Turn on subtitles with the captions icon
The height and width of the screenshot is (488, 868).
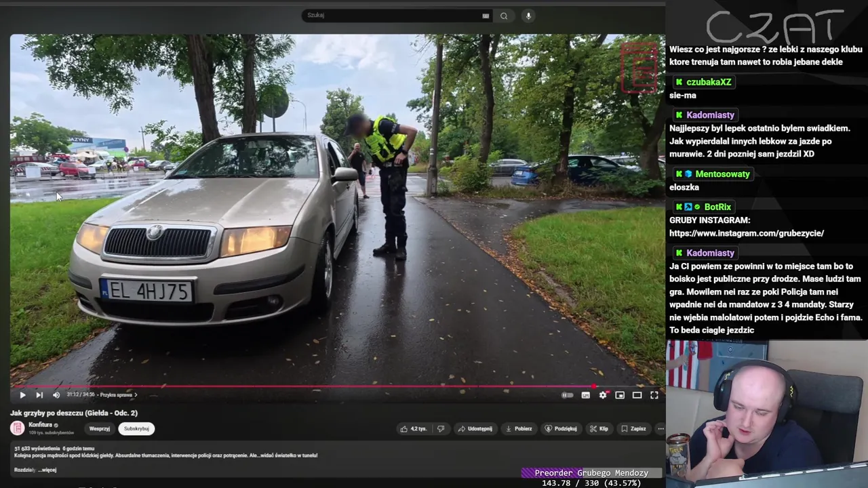586,395
